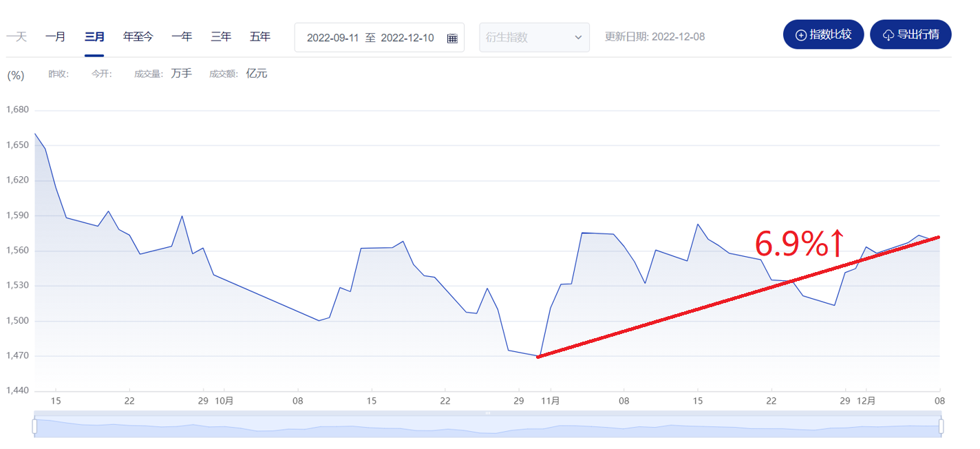Click the (%) unit label
The image size is (980, 449).
[15, 75]
